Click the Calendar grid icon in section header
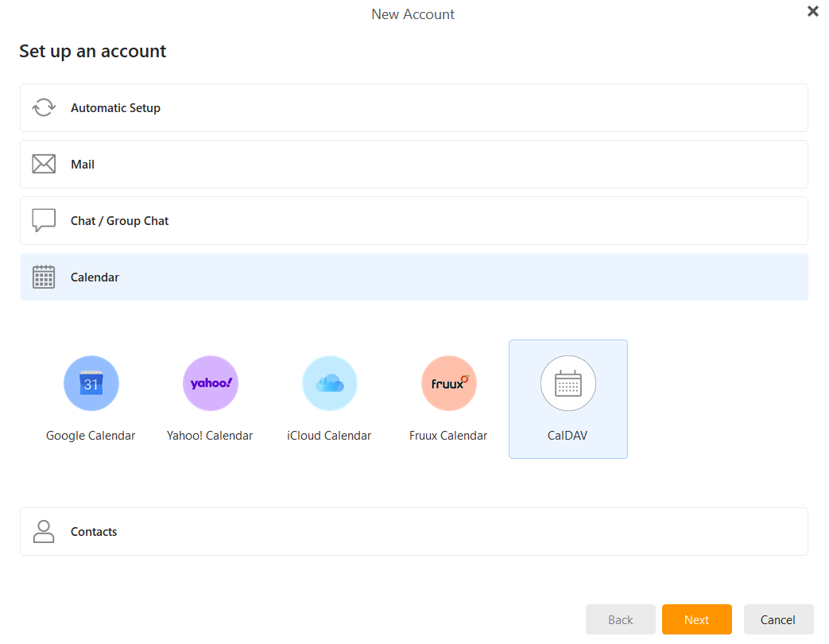829x644 pixels. (x=44, y=277)
